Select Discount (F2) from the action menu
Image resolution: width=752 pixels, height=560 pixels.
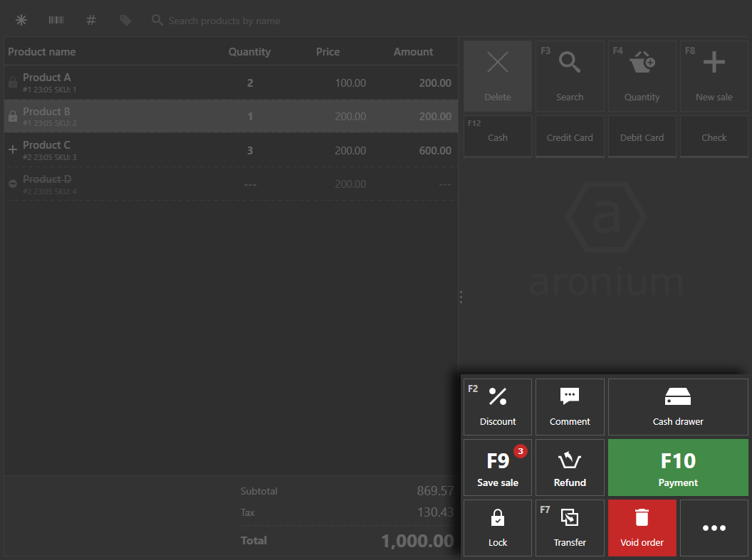click(x=497, y=406)
